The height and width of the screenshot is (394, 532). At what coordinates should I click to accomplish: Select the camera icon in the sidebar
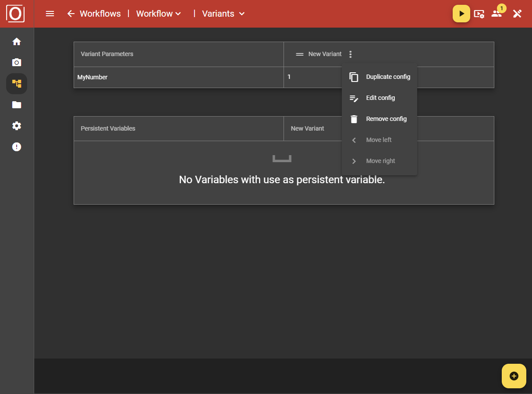click(x=16, y=62)
